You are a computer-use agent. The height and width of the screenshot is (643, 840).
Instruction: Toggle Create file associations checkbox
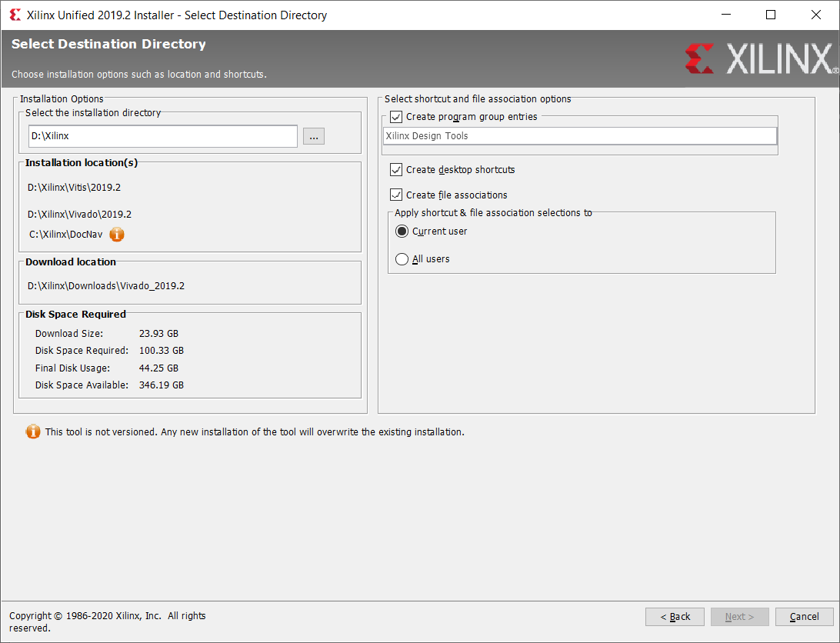(396, 195)
